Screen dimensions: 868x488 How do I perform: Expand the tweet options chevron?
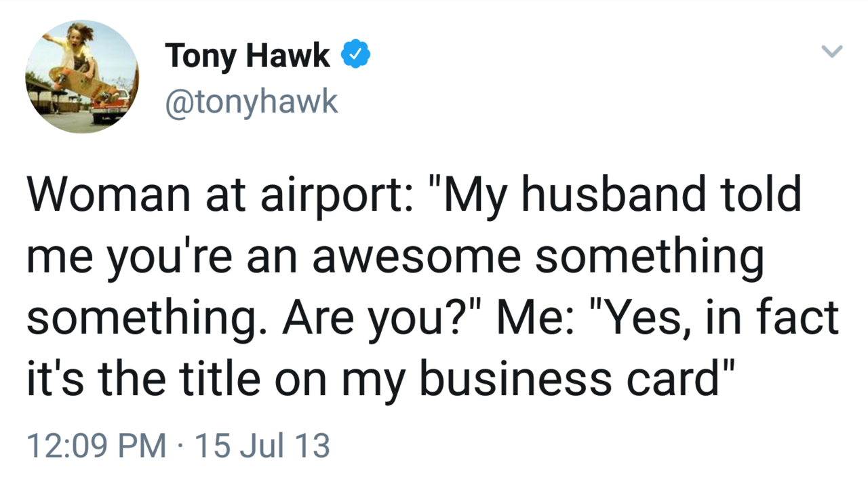(831, 52)
